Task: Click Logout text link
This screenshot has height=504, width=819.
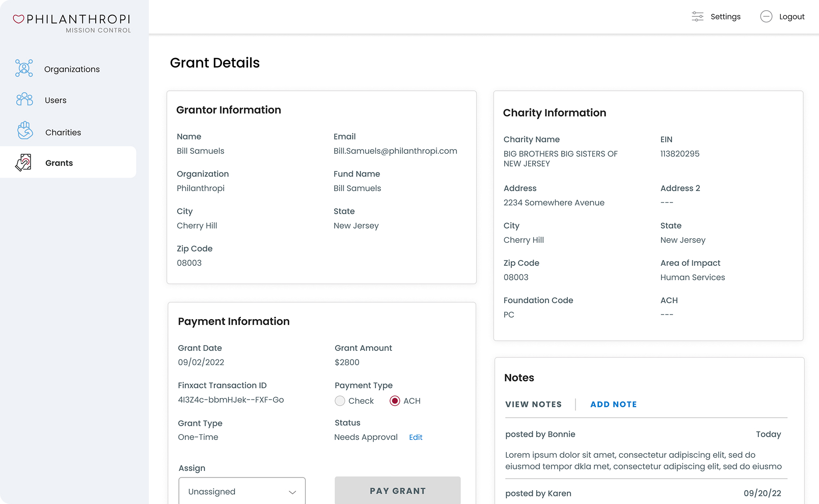Action: click(x=791, y=17)
